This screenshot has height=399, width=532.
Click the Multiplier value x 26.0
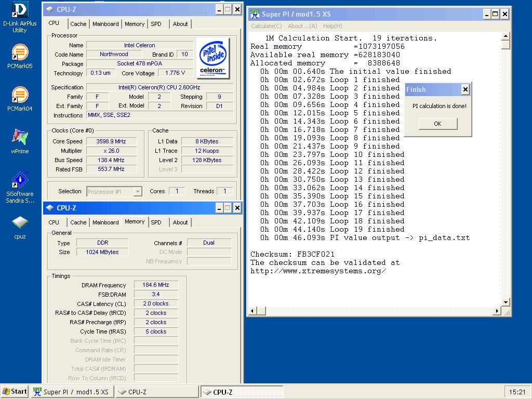(111, 151)
